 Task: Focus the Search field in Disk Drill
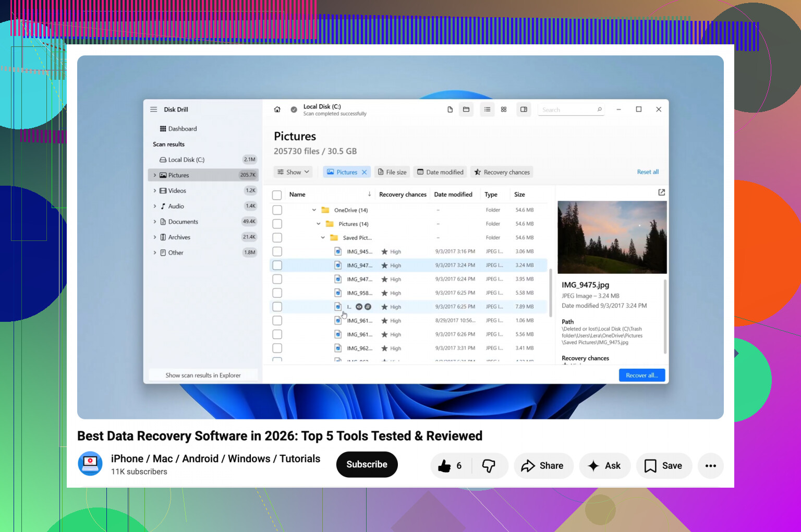coord(571,110)
